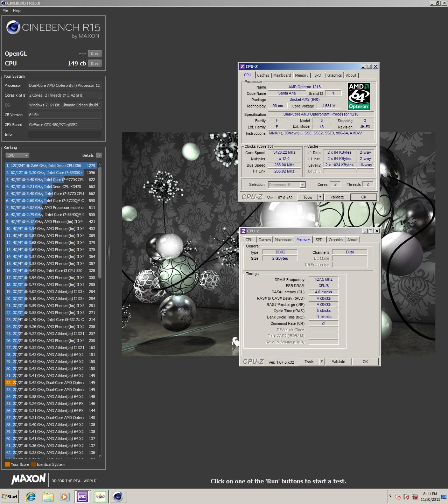Click Validate in upper CPU-Z window
The height and width of the screenshot is (504, 448).
337,197
